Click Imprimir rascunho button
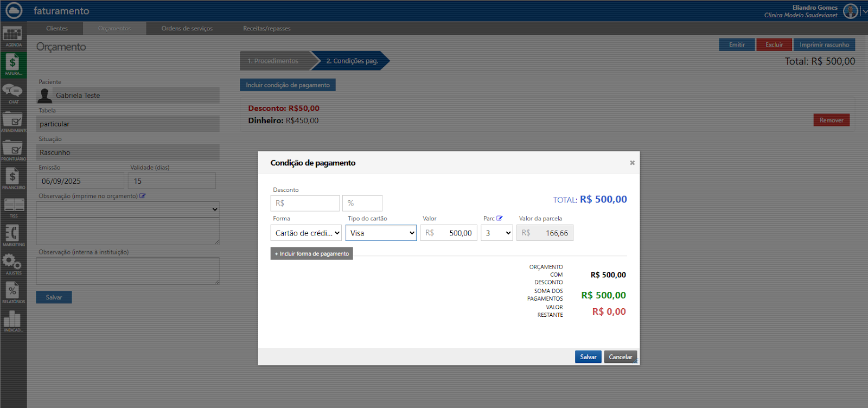The width and height of the screenshot is (868, 408). click(x=824, y=44)
